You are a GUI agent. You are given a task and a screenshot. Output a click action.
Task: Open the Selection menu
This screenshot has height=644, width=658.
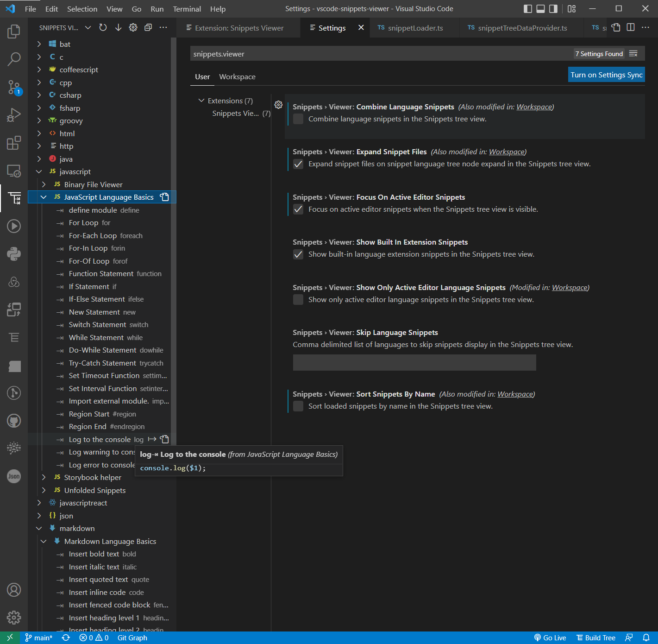pos(82,9)
